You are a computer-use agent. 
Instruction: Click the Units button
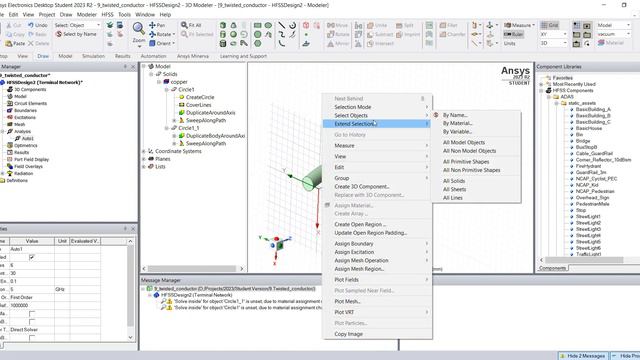point(509,43)
